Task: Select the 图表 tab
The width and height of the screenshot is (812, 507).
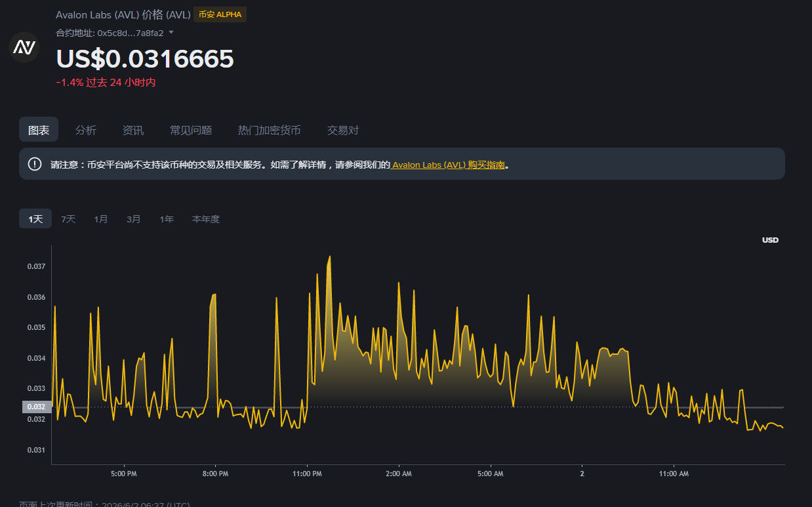Action: tap(39, 130)
